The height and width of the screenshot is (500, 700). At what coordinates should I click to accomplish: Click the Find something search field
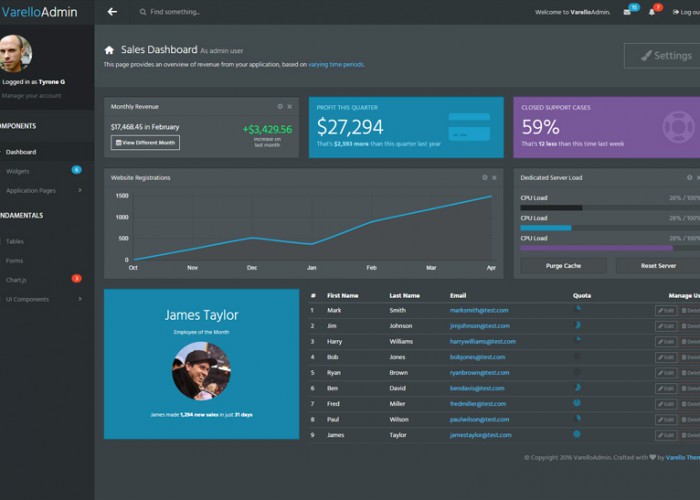pos(175,12)
